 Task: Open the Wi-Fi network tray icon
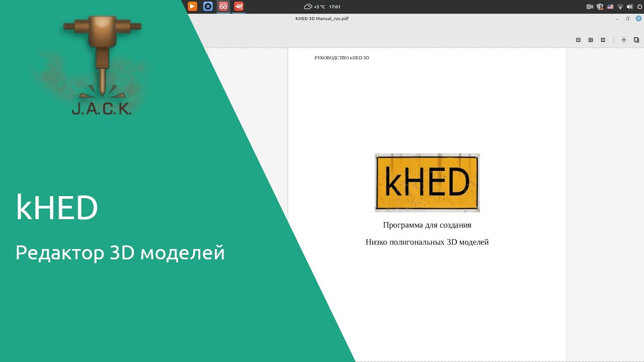pos(620,7)
